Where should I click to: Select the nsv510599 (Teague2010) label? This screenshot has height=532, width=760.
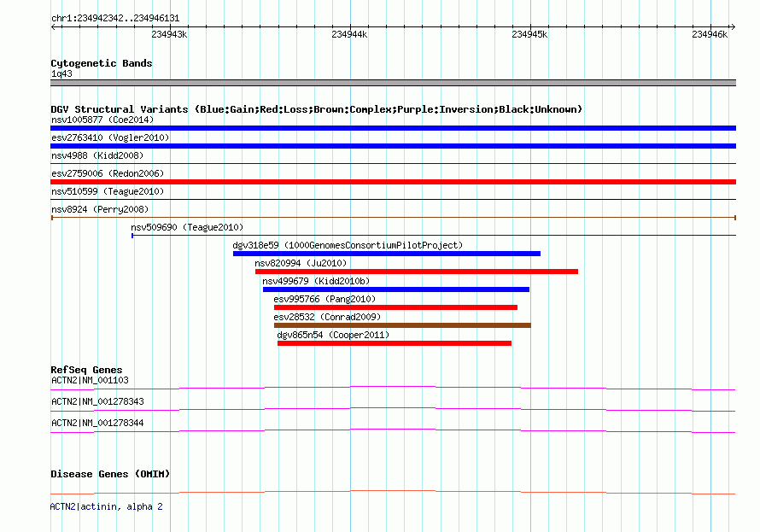(108, 191)
